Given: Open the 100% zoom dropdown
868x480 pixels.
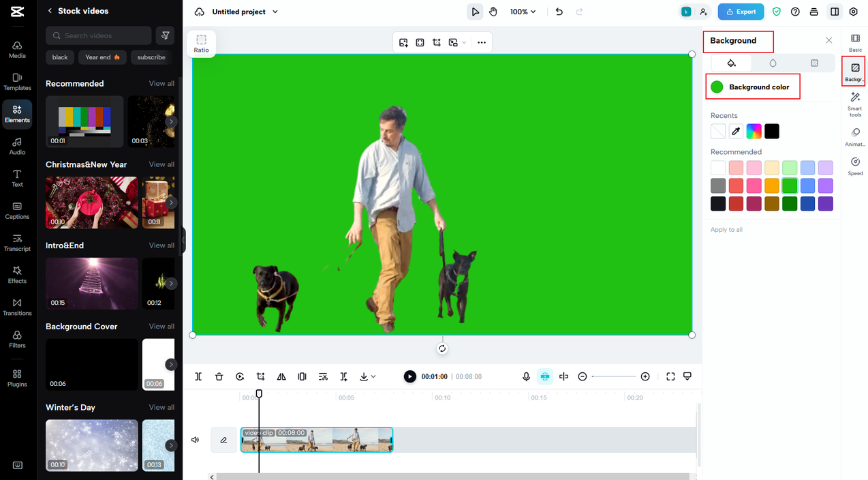Looking at the screenshot, I should [x=523, y=12].
